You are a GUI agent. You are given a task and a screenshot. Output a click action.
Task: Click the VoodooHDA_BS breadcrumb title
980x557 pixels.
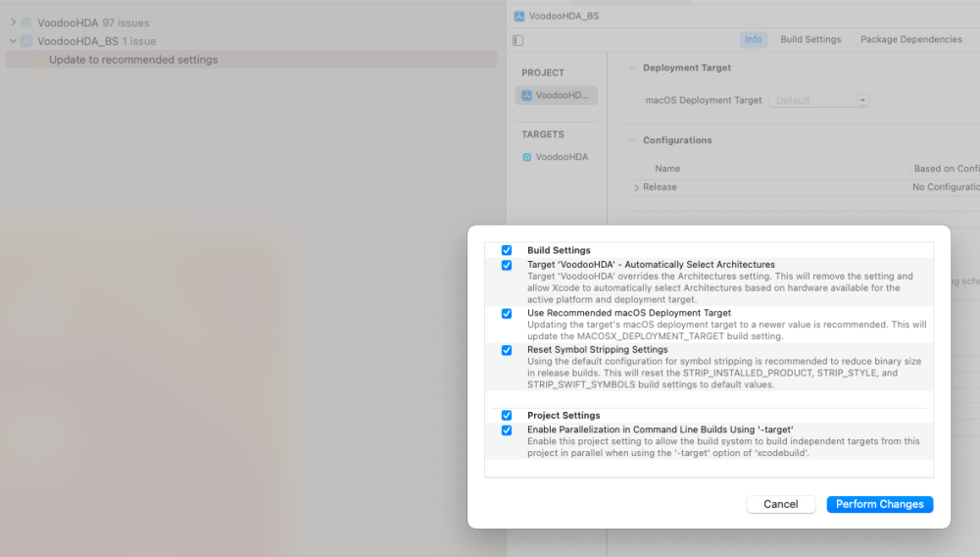[563, 17]
